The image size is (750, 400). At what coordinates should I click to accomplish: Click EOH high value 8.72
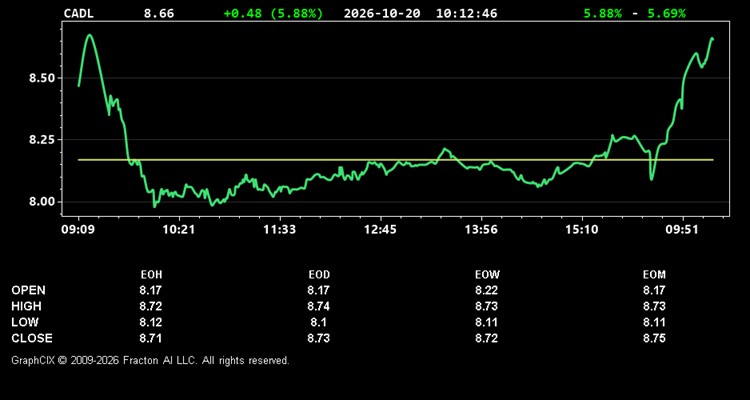tap(151, 306)
